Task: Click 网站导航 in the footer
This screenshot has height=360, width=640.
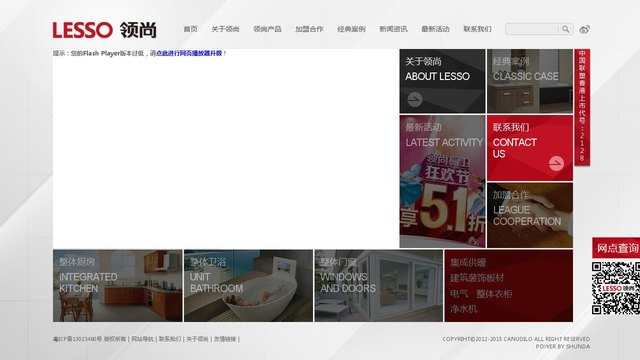Action: (142, 339)
